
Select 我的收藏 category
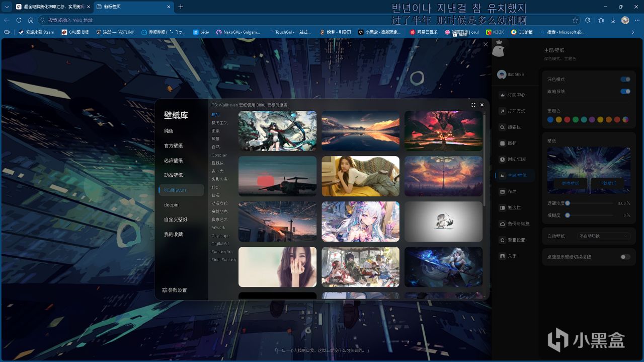point(174,234)
